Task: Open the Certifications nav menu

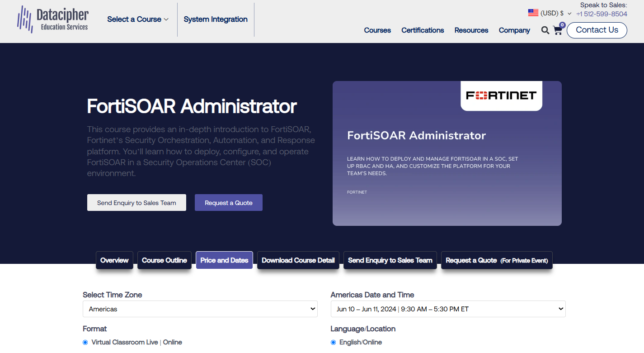Action: [423, 30]
